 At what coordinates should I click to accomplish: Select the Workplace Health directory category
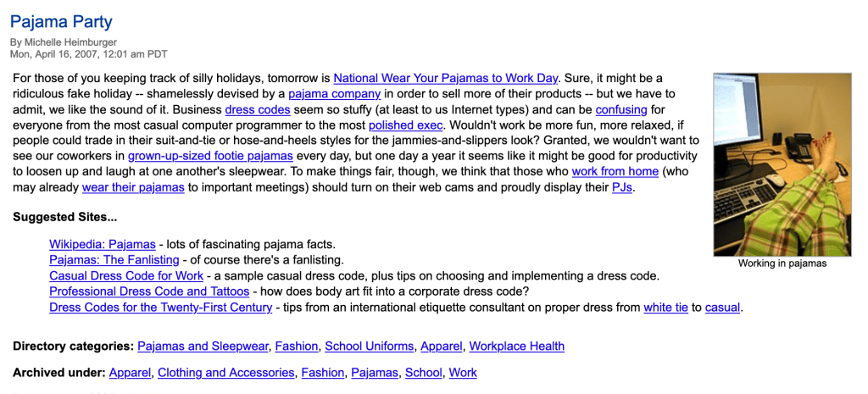coord(516,346)
